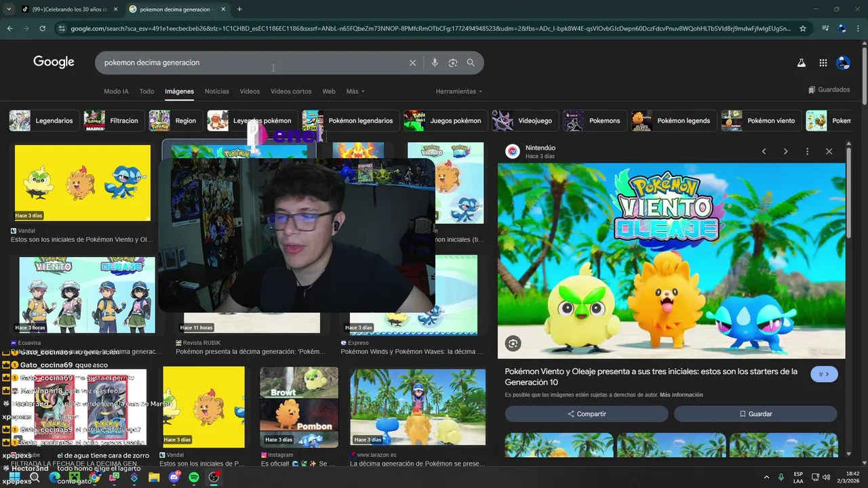Filter by Legendarios chip

(x=44, y=121)
